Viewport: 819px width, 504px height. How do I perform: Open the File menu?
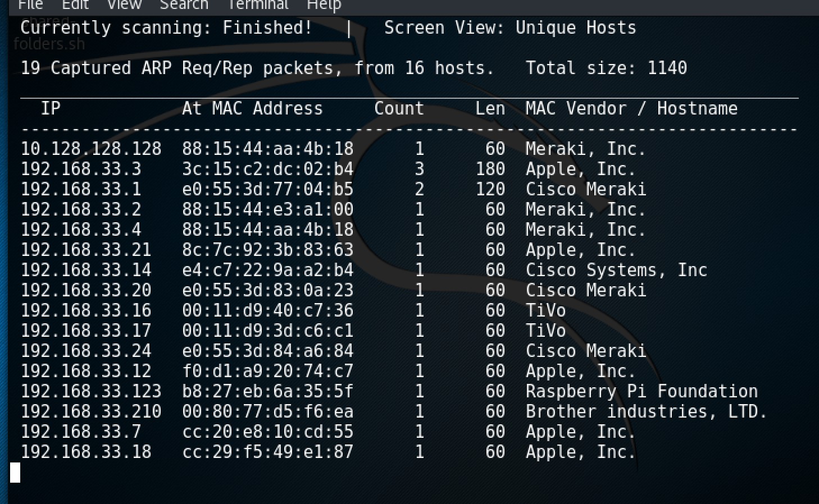coord(30,4)
